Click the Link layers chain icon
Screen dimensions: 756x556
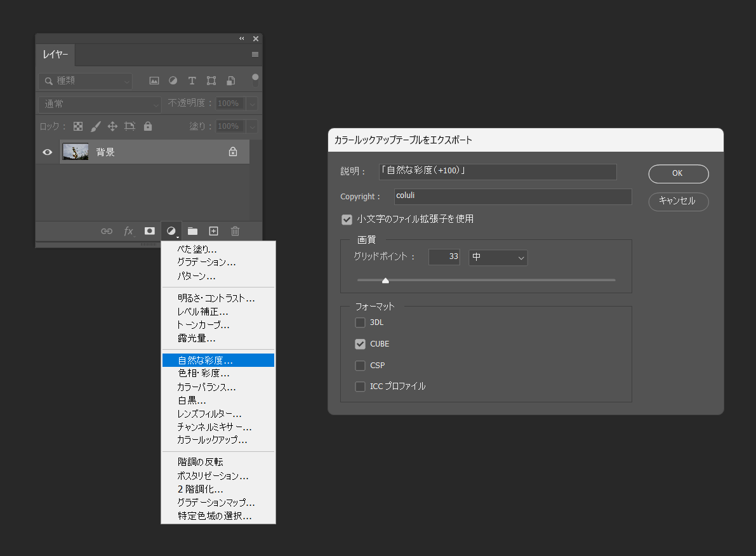tap(107, 230)
